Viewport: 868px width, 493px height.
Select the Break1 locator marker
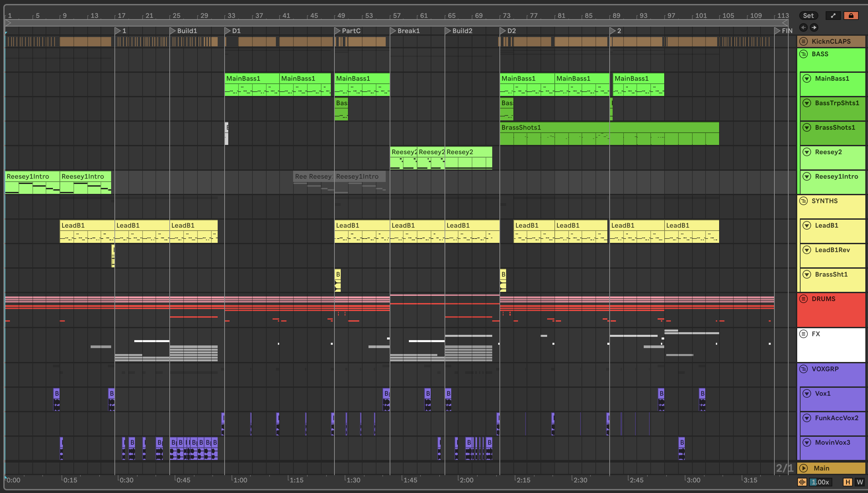click(393, 31)
